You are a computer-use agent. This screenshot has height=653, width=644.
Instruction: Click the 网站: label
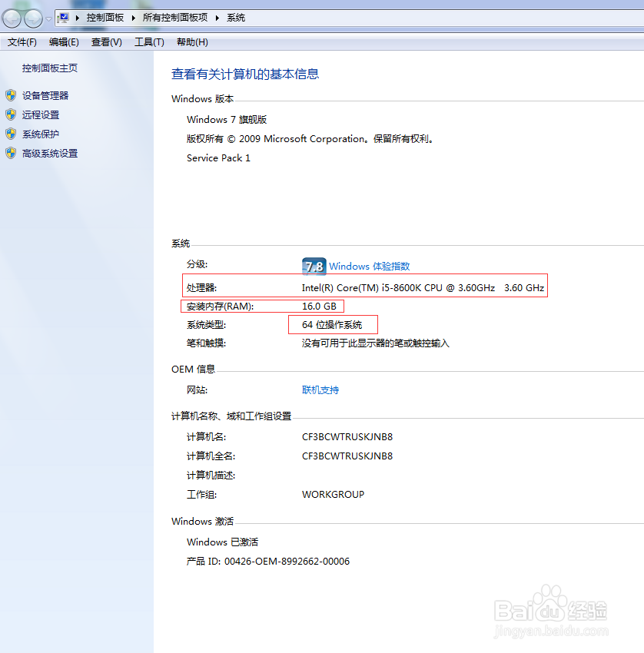197,390
